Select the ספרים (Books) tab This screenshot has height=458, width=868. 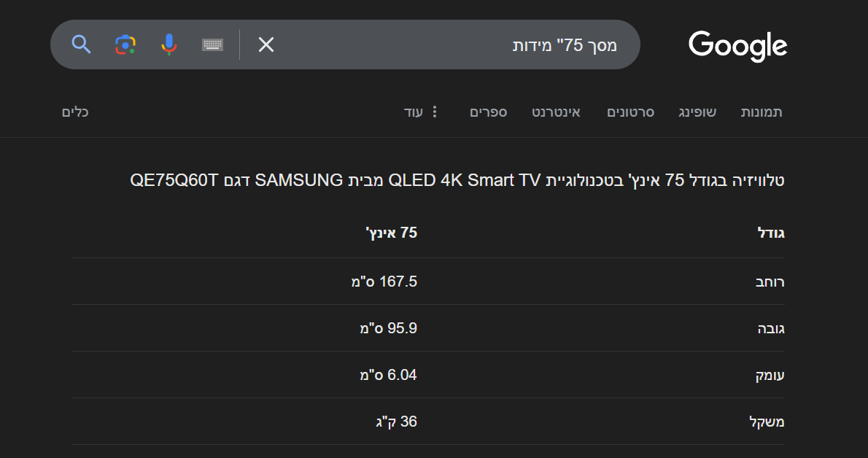point(488,112)
